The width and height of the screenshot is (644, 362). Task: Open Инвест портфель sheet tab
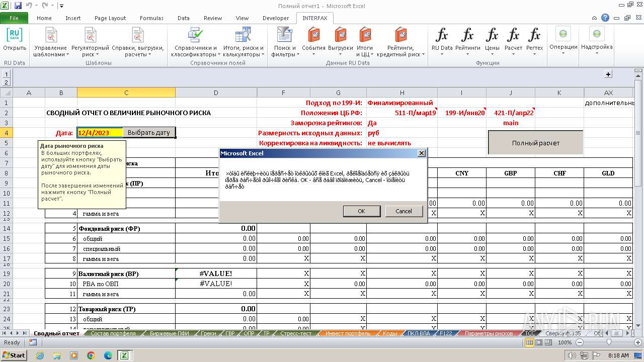[348, 333]
